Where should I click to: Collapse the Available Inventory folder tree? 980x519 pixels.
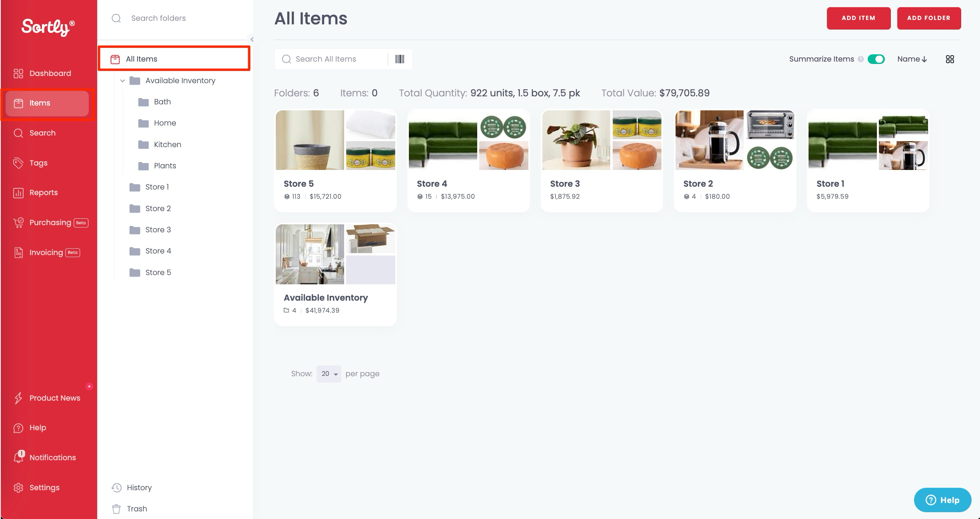click(122, 81)
